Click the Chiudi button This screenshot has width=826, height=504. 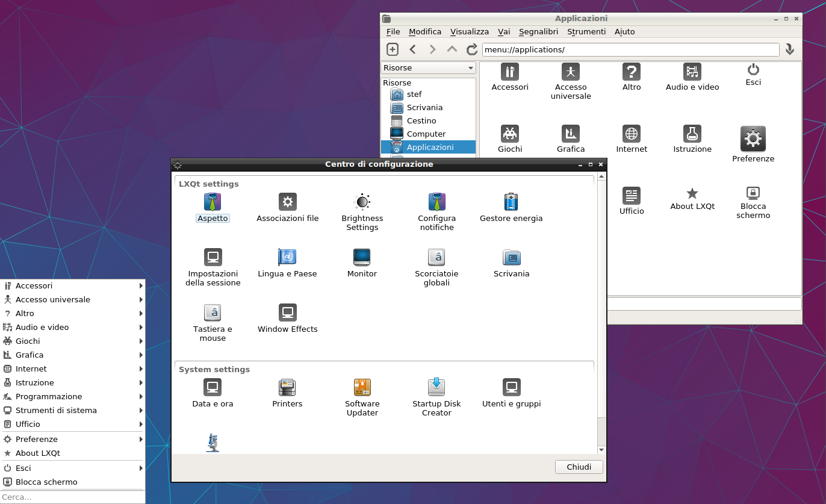(x=579, y=467)
